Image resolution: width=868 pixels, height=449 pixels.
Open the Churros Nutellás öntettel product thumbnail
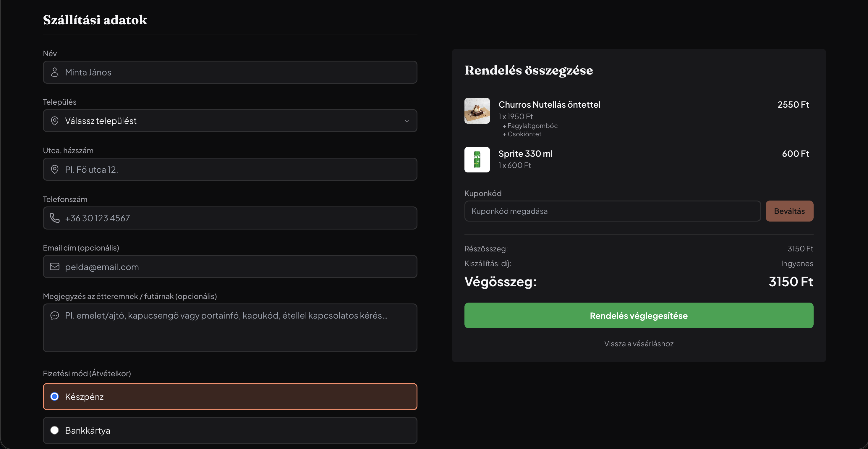tap(477, 111)
